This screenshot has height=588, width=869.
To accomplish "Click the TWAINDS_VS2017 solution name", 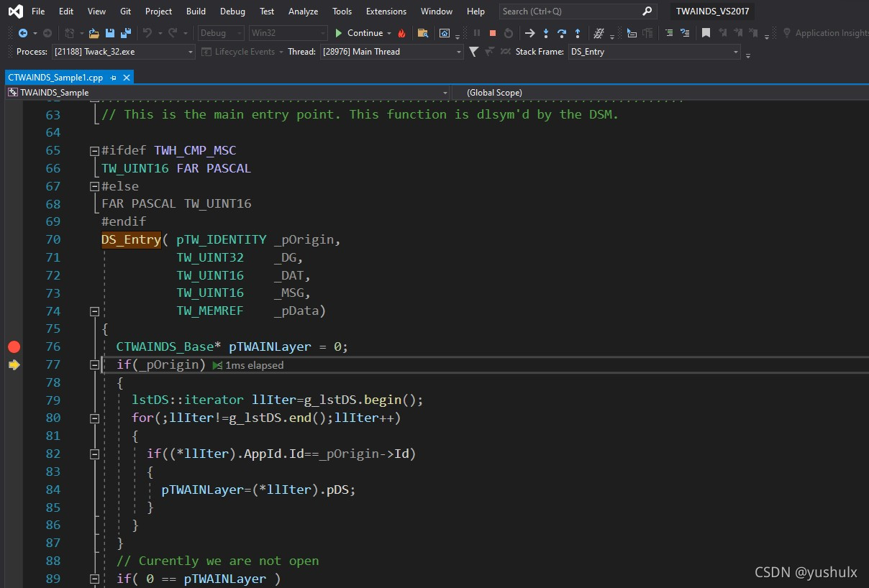I will [x=712, y=12].
